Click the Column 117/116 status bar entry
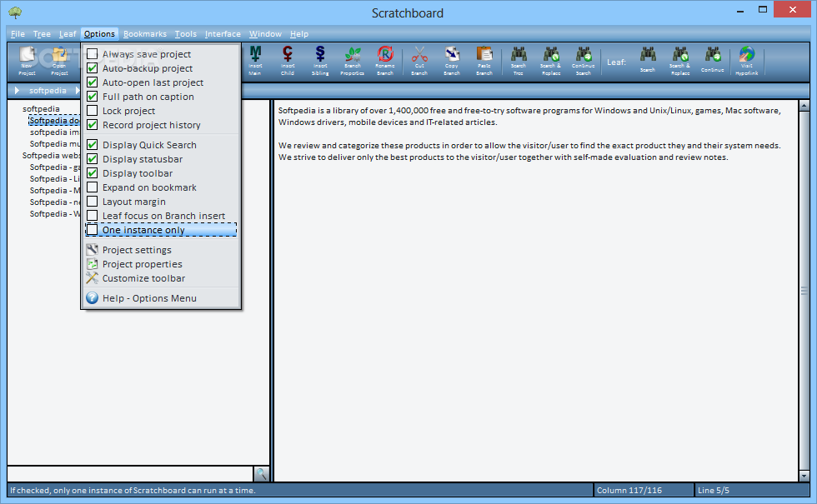 (x=644, y=490)
